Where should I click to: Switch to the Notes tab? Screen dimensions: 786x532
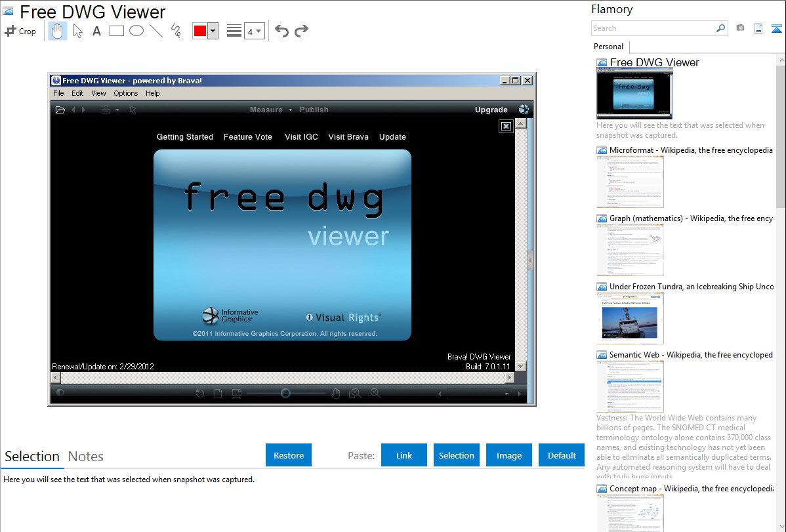[86, 457]
